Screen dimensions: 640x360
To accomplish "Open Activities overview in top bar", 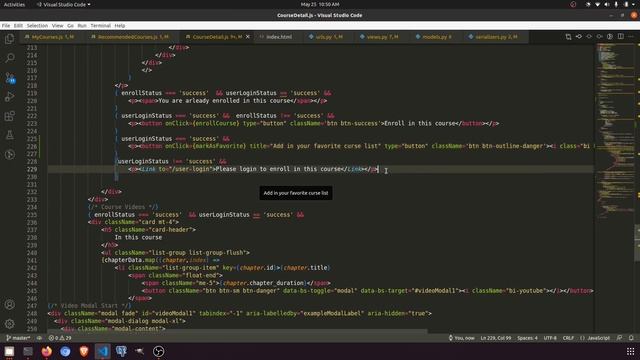I will tap(14, 4).
